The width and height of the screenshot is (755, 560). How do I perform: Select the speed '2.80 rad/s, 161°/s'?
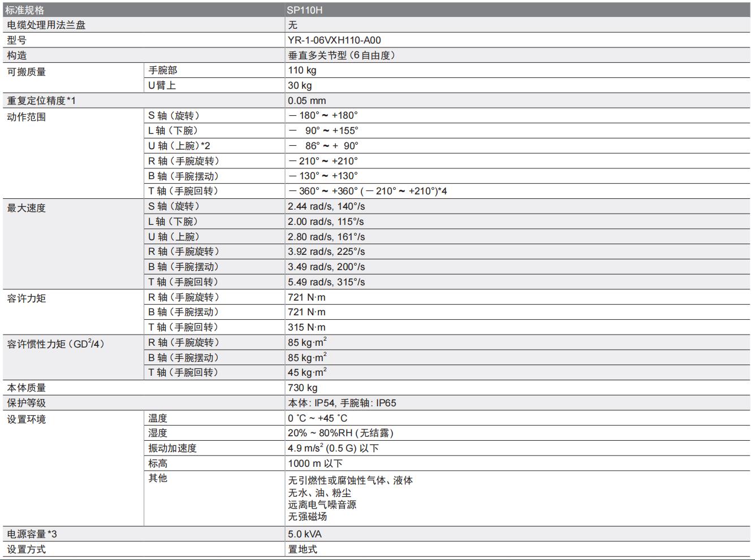click(x=326, y=237)
